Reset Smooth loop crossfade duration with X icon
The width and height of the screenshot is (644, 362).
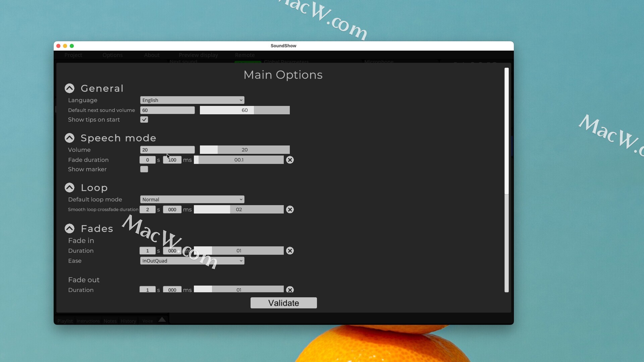tap(290, 209)
